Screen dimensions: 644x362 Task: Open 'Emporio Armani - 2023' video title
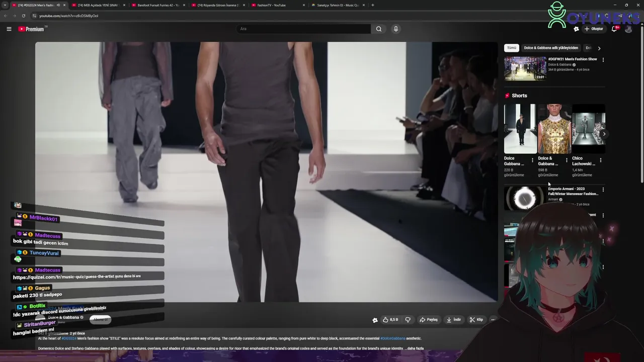[x=573, y=191]
